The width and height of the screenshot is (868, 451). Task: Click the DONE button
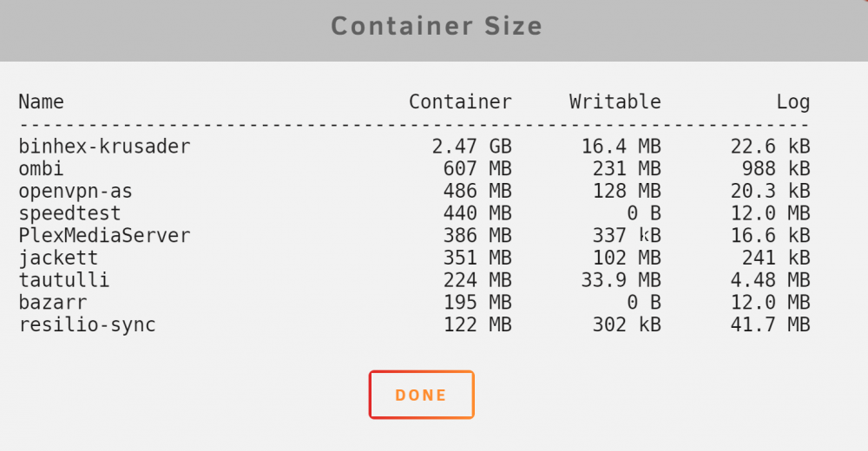pos(421,395)
